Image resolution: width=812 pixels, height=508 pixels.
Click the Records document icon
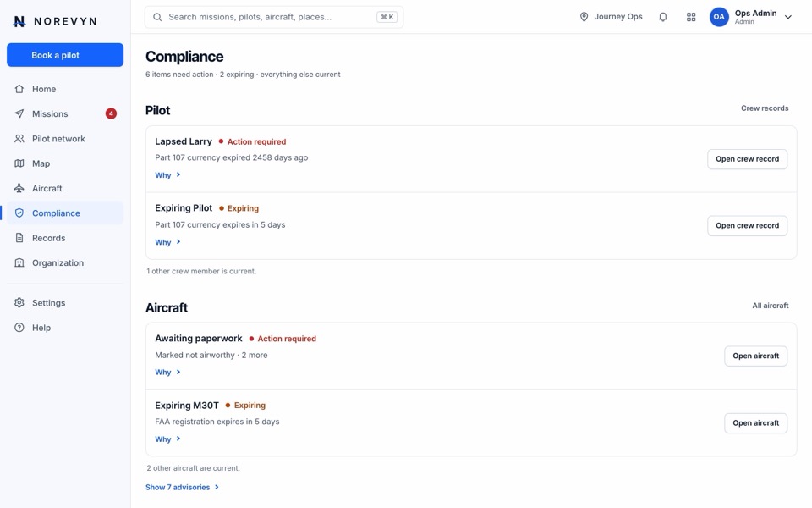[x=19, y=238]
